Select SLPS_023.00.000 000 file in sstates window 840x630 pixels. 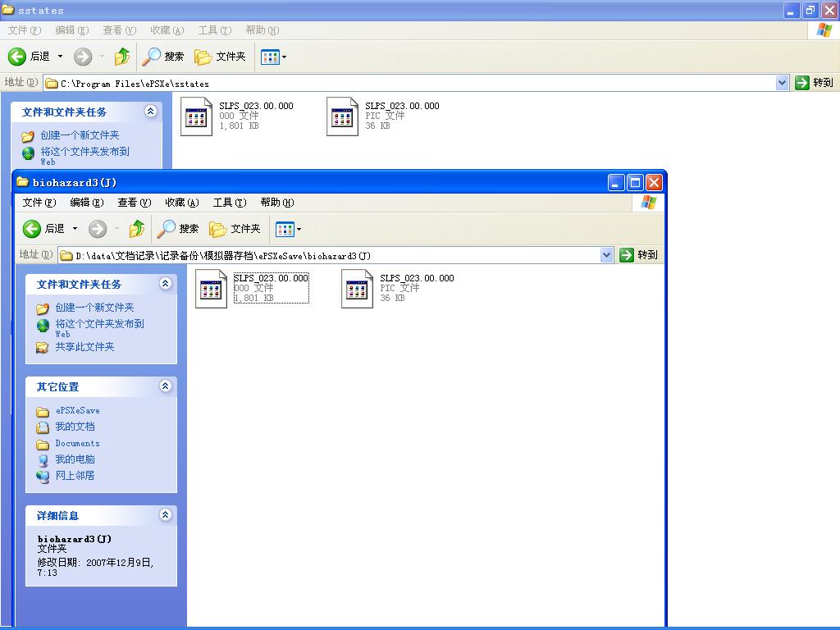[197, 116]
